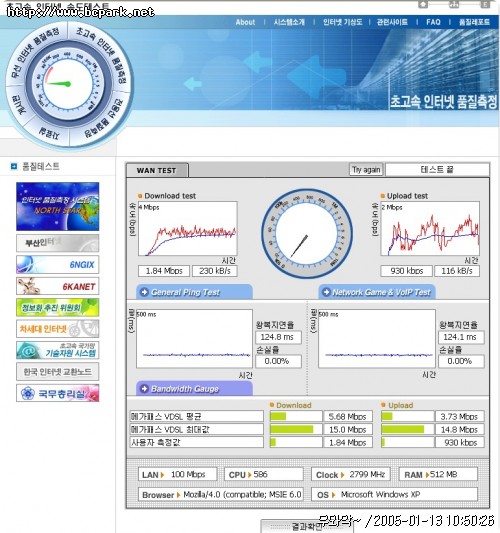Click the 결과확인 button
This screenshot has width=500, height=533.
pyautogui.click(x=307, y=526)
